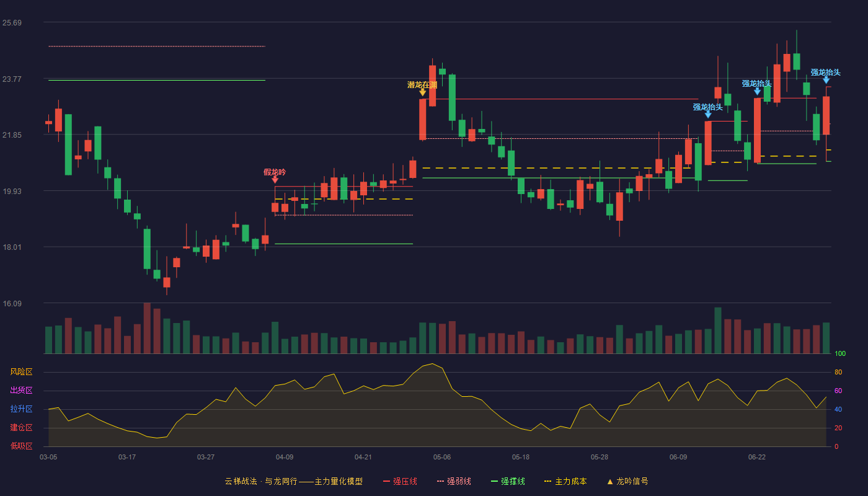Click the green 100 indicator scale value

pyautogui.click(x=840, y=353)
